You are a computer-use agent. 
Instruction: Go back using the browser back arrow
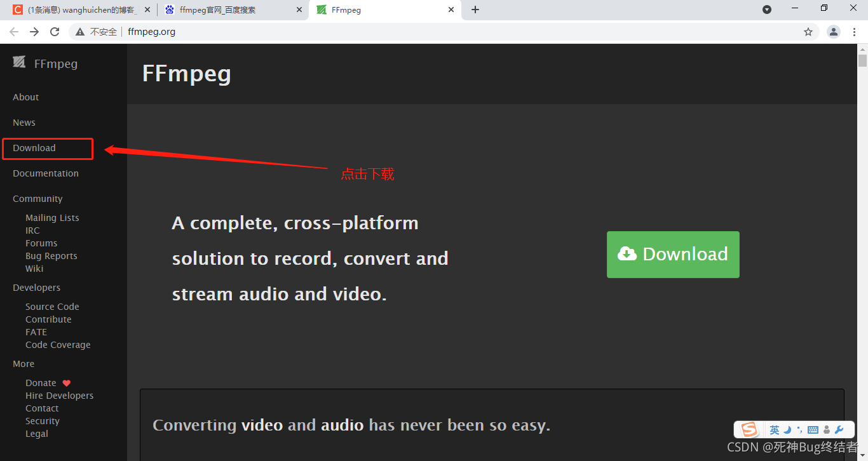pos(14,32)
